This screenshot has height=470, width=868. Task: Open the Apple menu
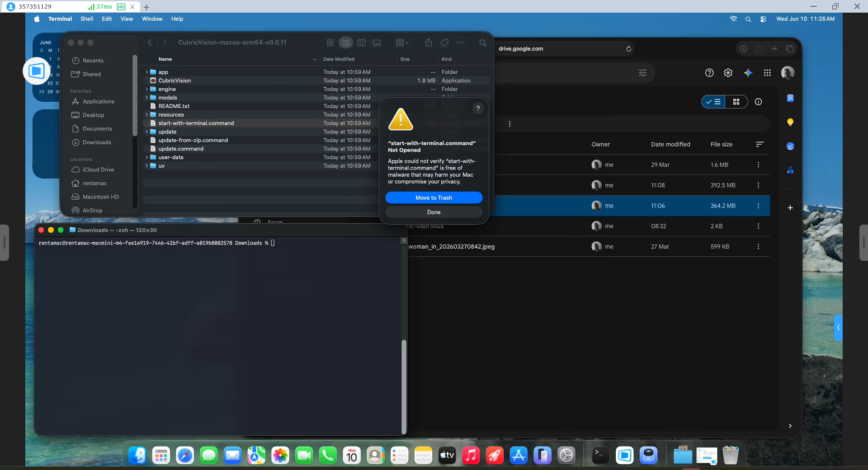point(37,19)
